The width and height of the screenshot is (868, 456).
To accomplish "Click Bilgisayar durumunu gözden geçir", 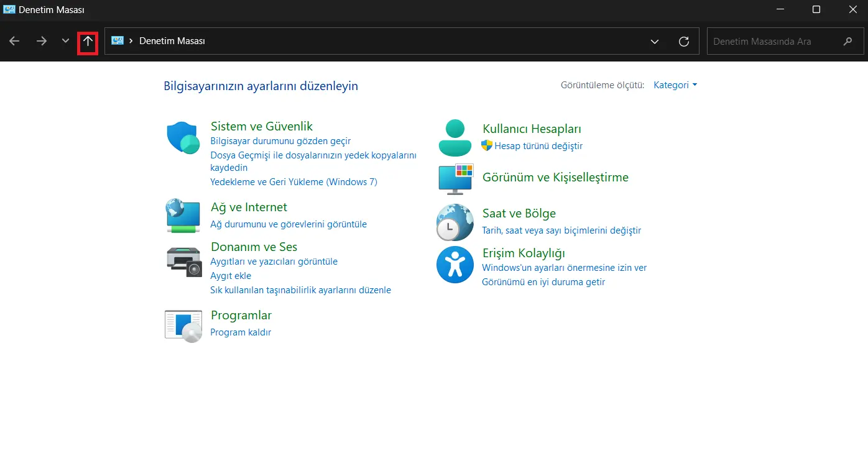I will pos(280,141).
